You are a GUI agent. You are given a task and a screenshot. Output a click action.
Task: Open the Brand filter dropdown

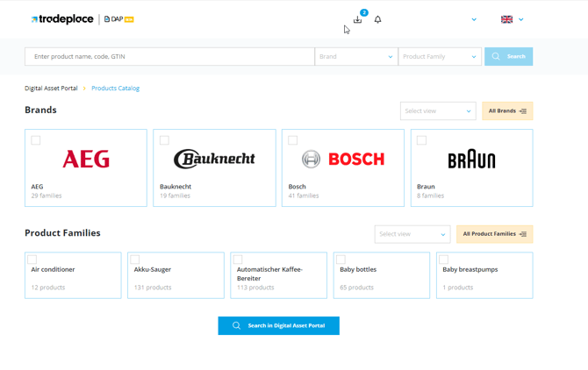click(x=356, y=56)
